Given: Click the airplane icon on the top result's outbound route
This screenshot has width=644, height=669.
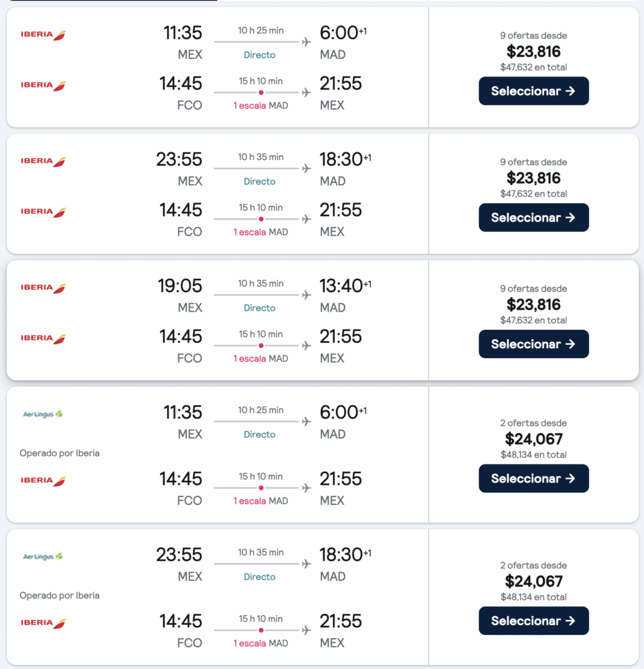Looking at the screenshot, I should tap(306, 42).
